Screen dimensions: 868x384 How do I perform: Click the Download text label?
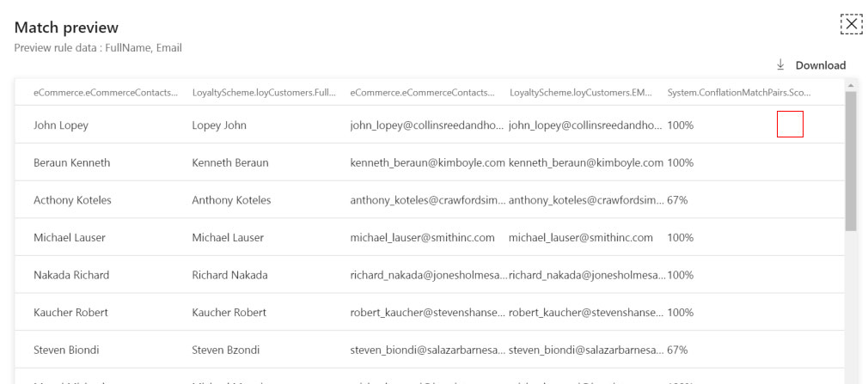tap(820, 65)
